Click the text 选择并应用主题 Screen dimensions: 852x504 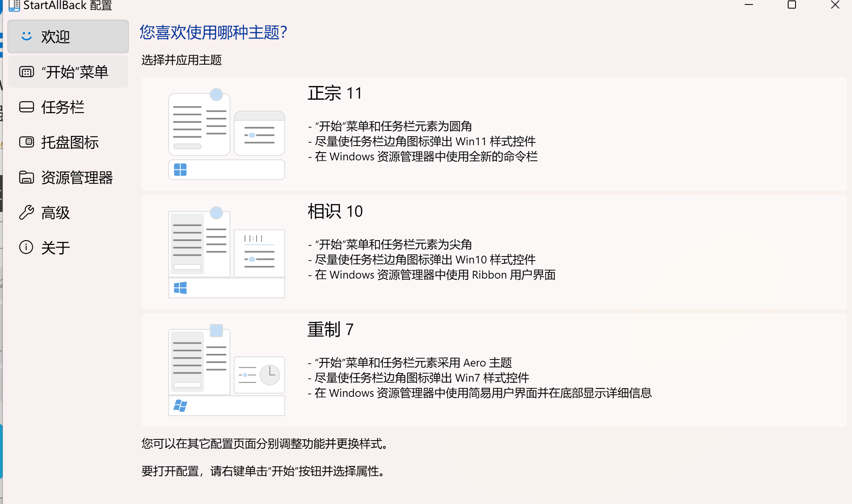[x=182, y=60]
